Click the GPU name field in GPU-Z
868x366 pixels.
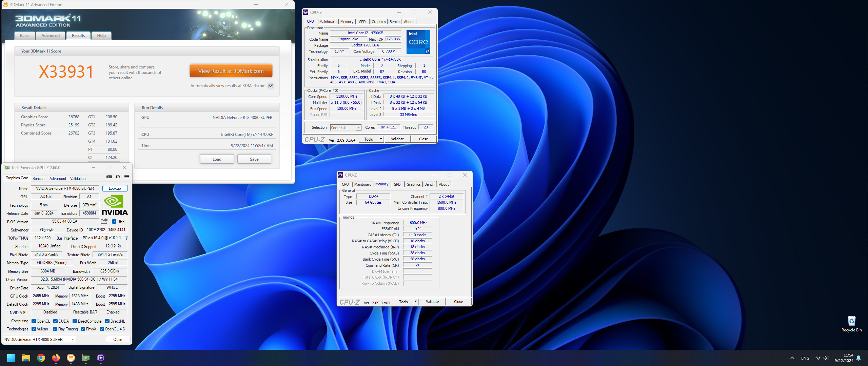(65, 188)
